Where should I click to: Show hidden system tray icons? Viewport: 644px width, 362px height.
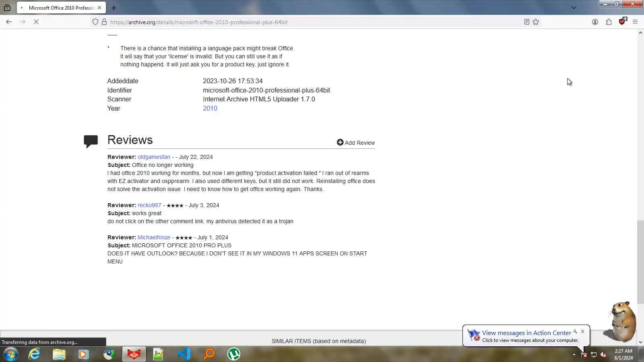574,354
